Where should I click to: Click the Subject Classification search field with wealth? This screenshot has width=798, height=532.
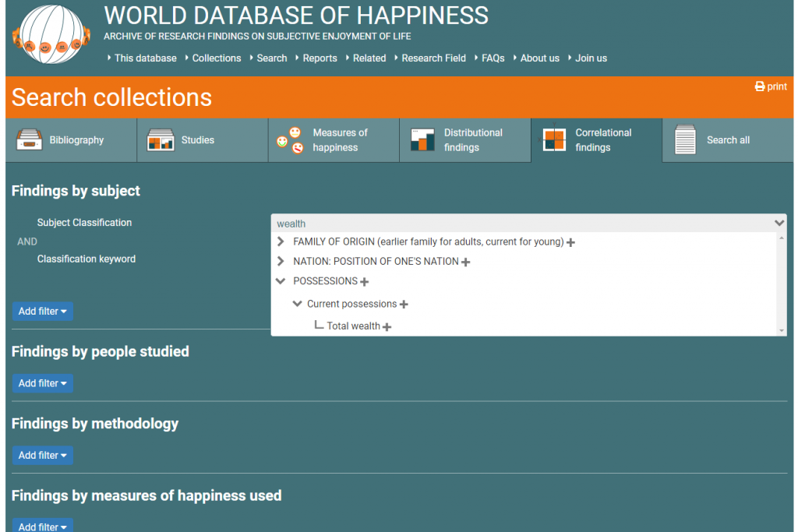(x=522, y=224)
